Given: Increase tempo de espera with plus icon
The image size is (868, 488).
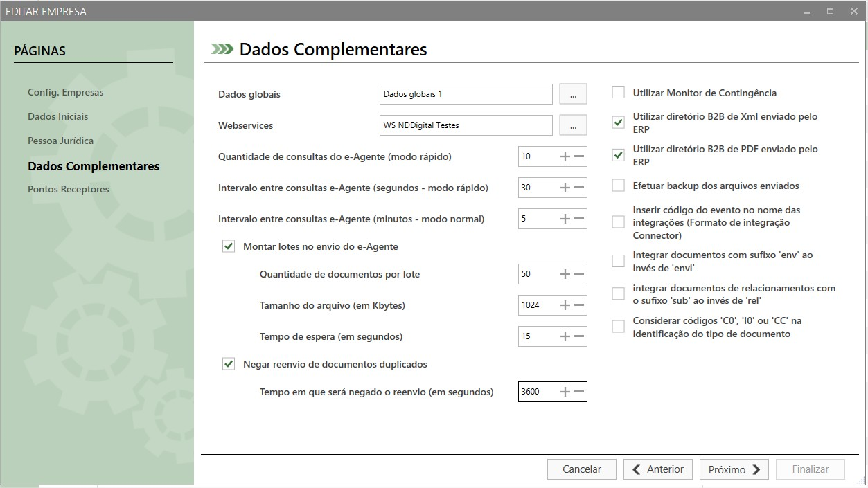Looking at the screenshot, I should point(565,336).
